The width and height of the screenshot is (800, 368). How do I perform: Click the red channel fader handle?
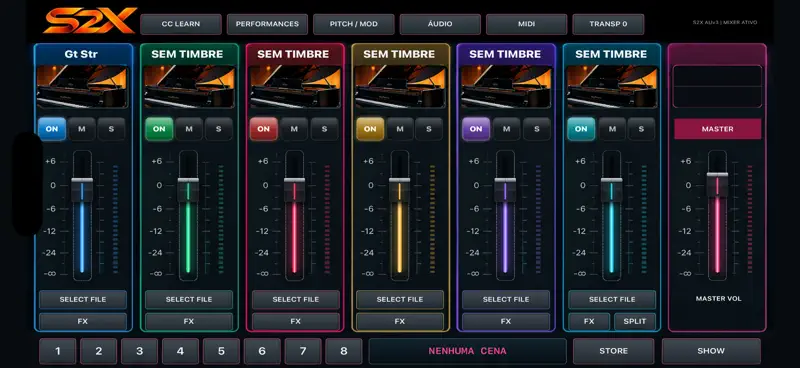(294, 189)
